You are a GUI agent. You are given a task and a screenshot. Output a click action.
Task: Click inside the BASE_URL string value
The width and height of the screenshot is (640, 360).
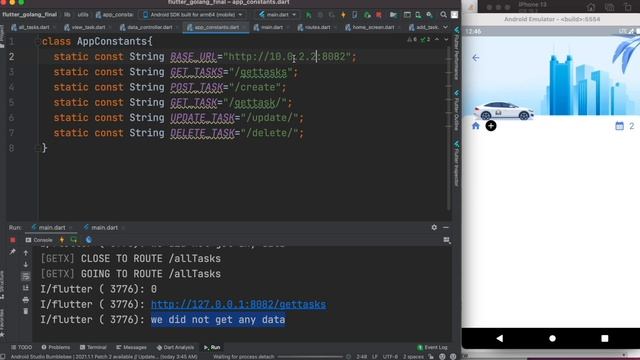287,57
